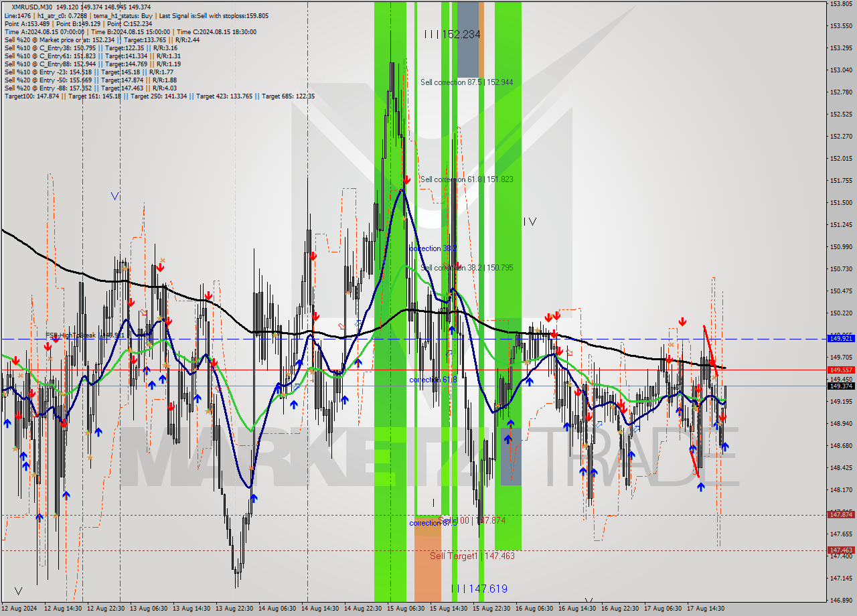Click the '16 Aug 06:30' time axis label
The image size is (857, 616).
tap(534, 609)
